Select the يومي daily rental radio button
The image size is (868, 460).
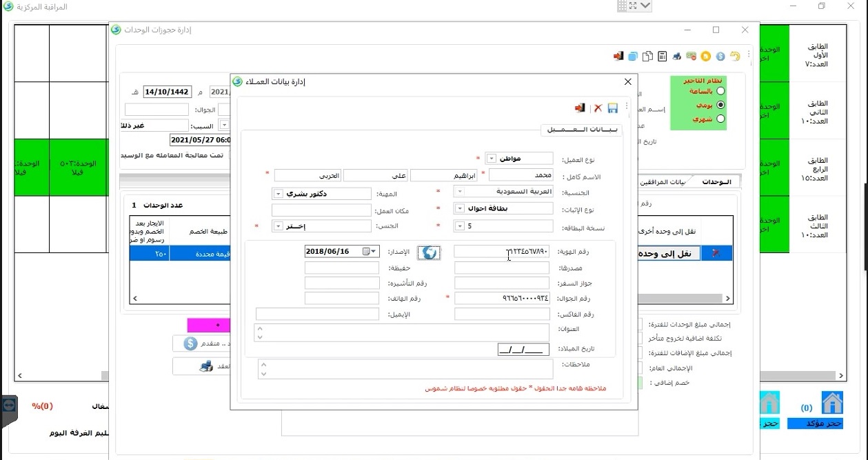click(x=721, y=105)
